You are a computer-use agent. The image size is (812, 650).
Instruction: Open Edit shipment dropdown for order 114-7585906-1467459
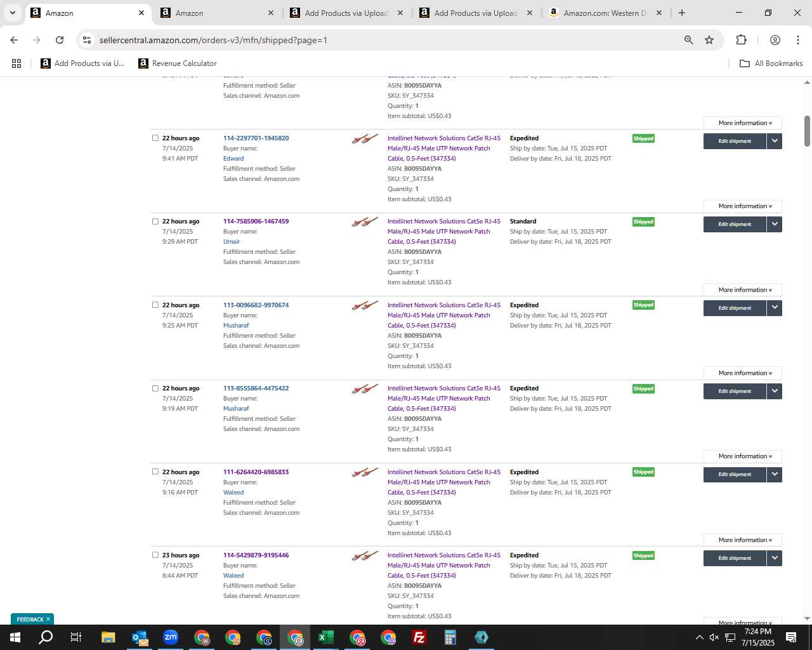(775, 224)
